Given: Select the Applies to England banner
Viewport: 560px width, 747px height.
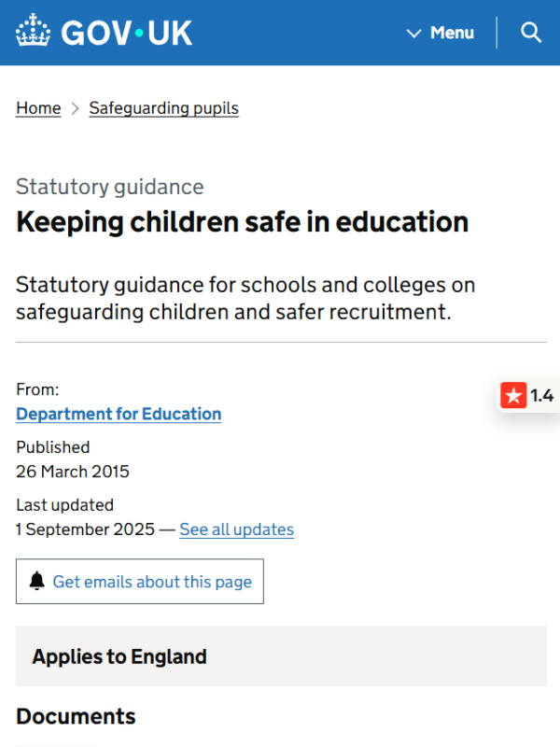Looking at the screenshot, I should [x=281, y=656].
